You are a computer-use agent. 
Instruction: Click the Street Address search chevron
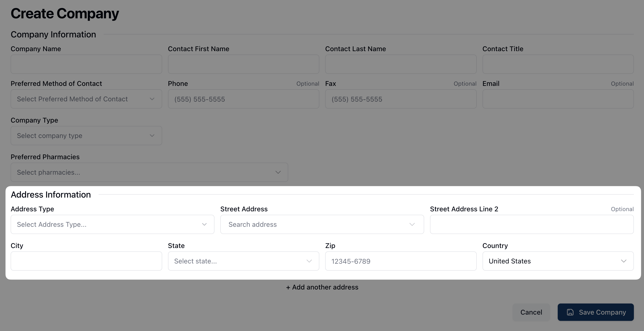click(x=412, y=224)
